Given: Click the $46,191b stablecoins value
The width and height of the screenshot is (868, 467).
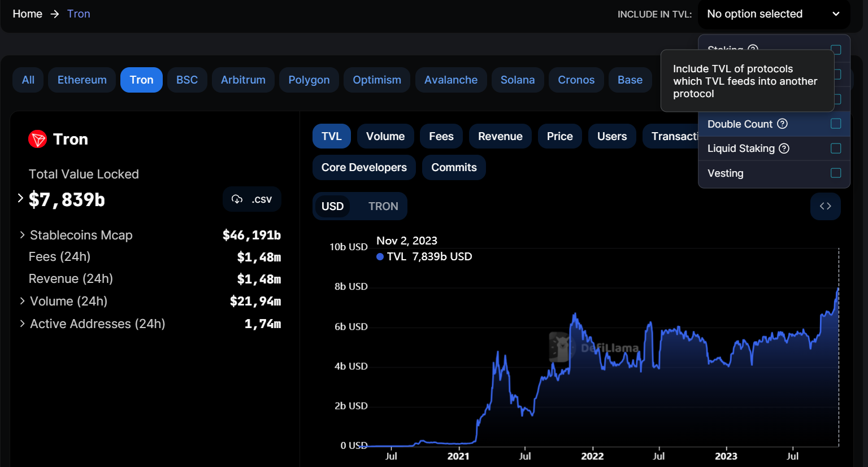Looking at the screenshot, I should pos(251,235).
